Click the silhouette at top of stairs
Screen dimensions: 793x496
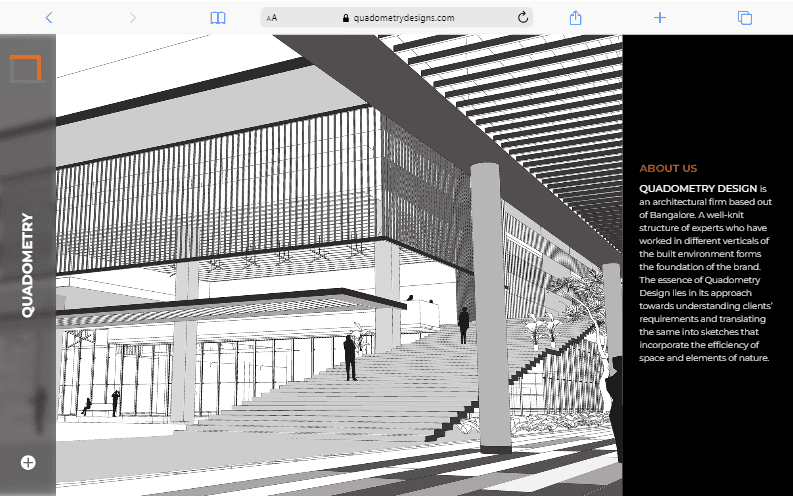point(464,325)
